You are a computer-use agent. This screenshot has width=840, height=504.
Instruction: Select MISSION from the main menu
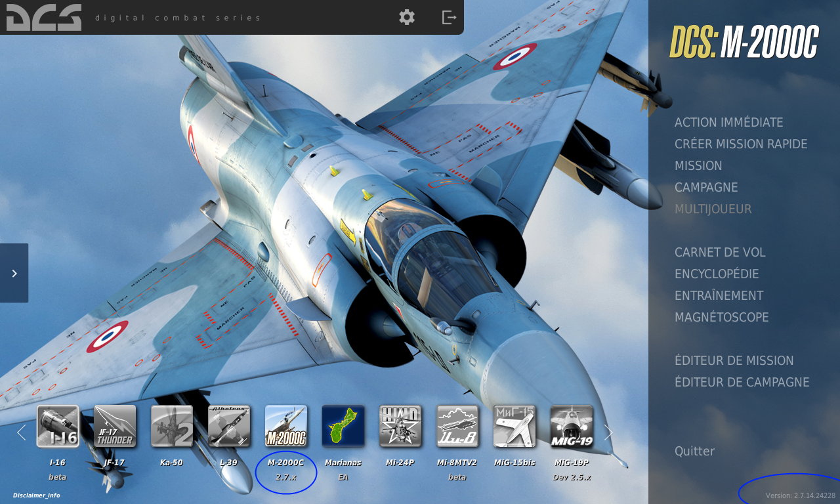pyautogui.click(x=698, y=166)
